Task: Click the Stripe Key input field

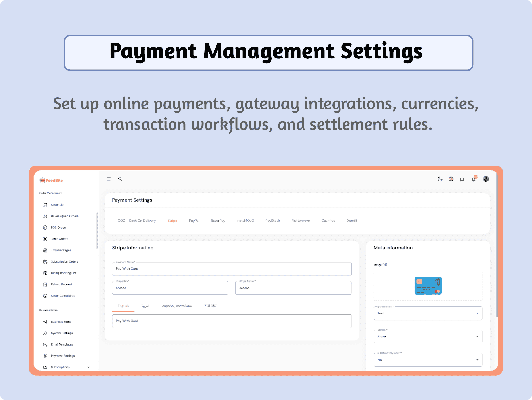Action: click(170, 288)
